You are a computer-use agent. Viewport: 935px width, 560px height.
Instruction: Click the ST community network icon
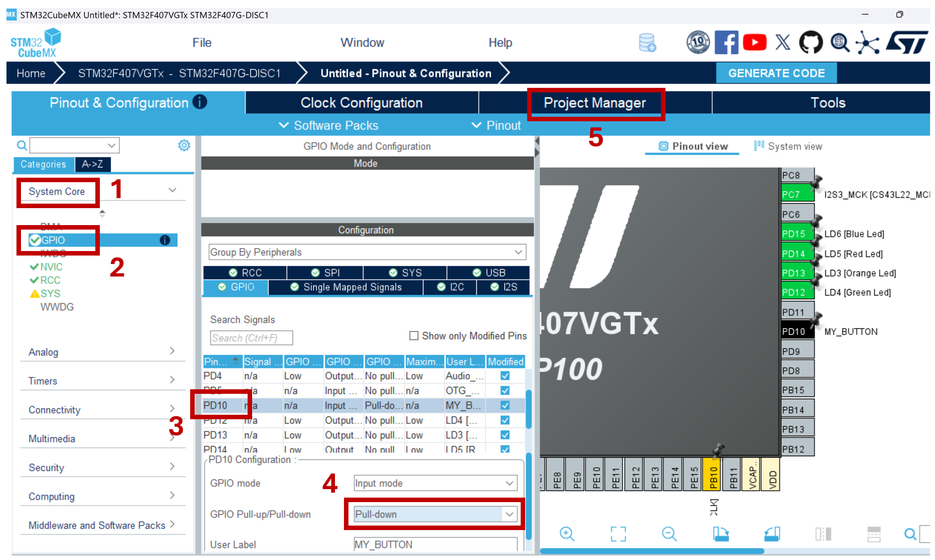(x=868, y=42)
